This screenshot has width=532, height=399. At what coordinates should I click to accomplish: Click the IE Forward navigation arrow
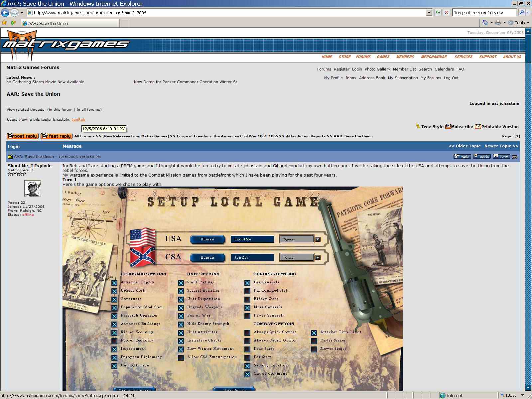(x=14, y=13)
